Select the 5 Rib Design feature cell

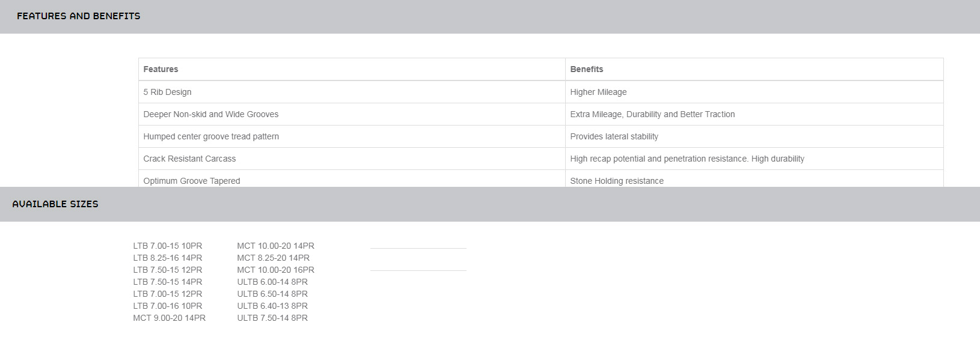pos(167,93)
